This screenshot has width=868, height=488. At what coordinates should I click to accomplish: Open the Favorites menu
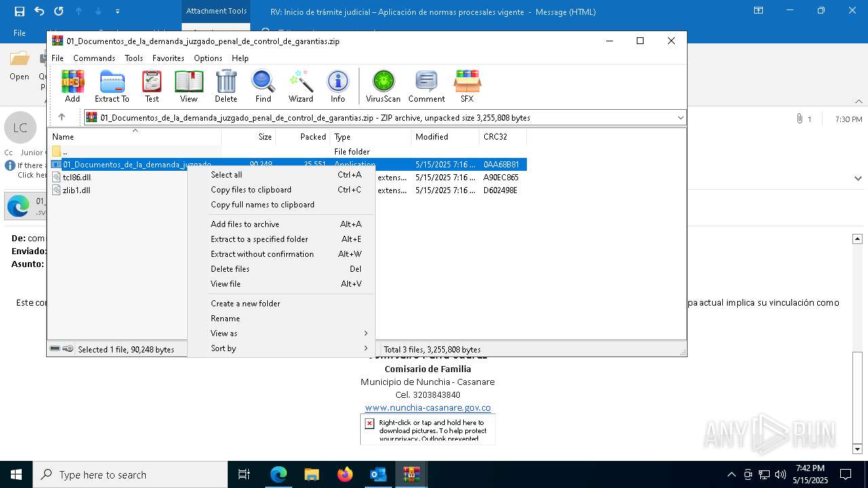point(168,58)
